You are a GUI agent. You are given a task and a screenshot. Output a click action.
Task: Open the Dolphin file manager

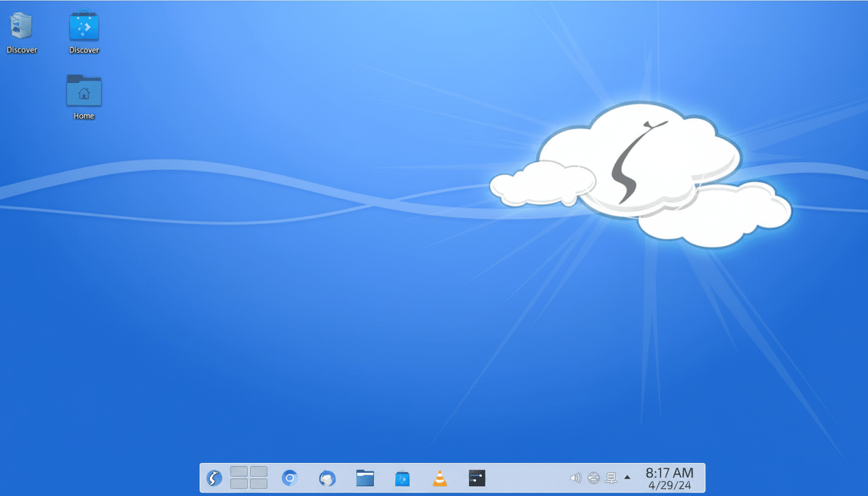(365, 477)
